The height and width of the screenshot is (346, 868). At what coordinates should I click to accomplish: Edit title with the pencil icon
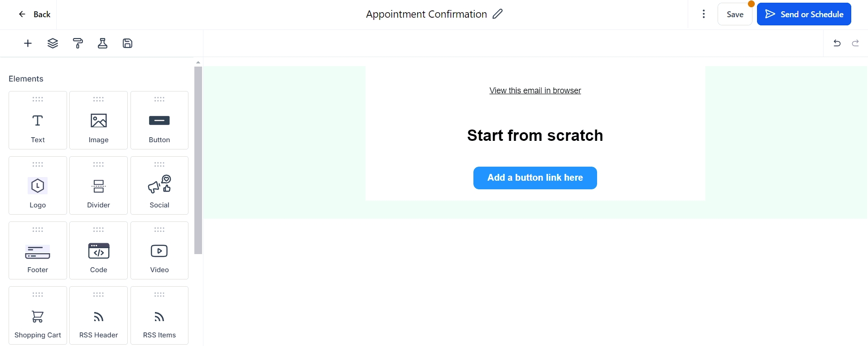497,14
